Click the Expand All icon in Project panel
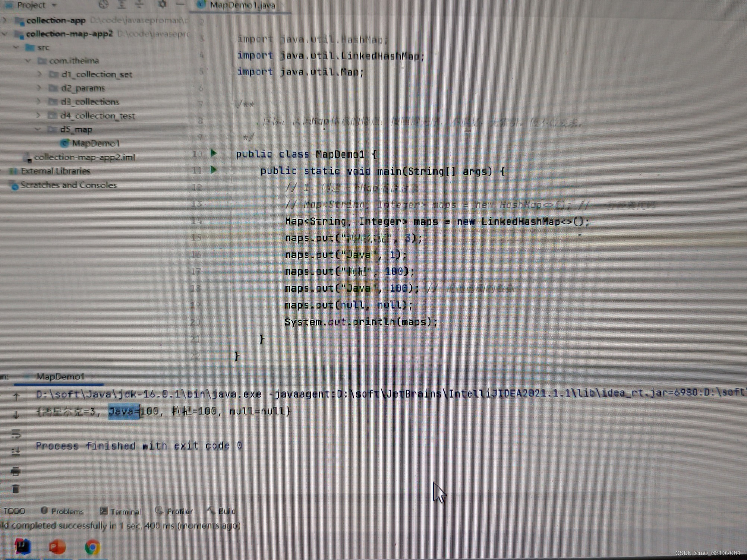The width and height of the screenshot is (747, 560). click(x=122, y=4)
